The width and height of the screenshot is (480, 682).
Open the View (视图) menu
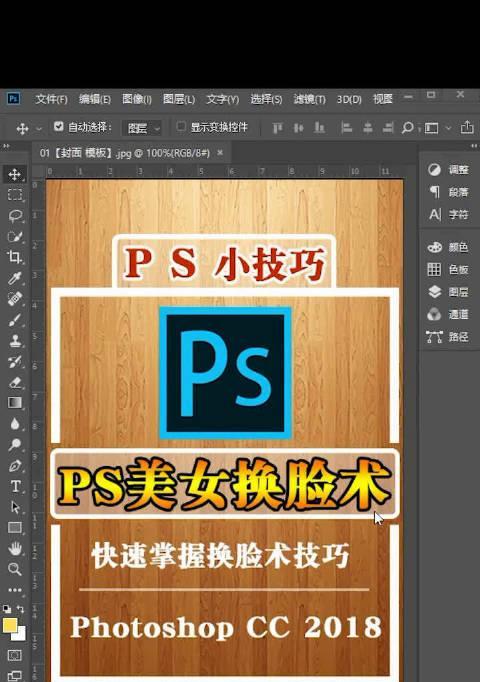click(x=383, y=99)
